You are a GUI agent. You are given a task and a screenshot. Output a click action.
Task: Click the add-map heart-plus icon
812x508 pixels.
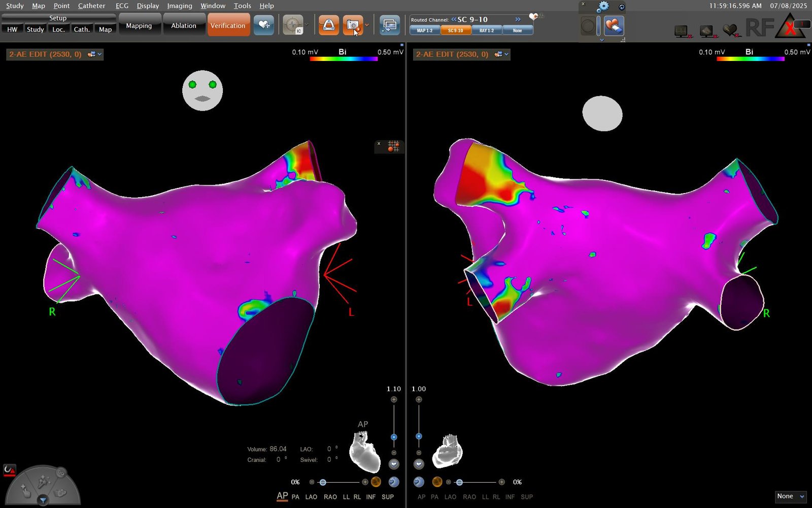coord(263,25)
